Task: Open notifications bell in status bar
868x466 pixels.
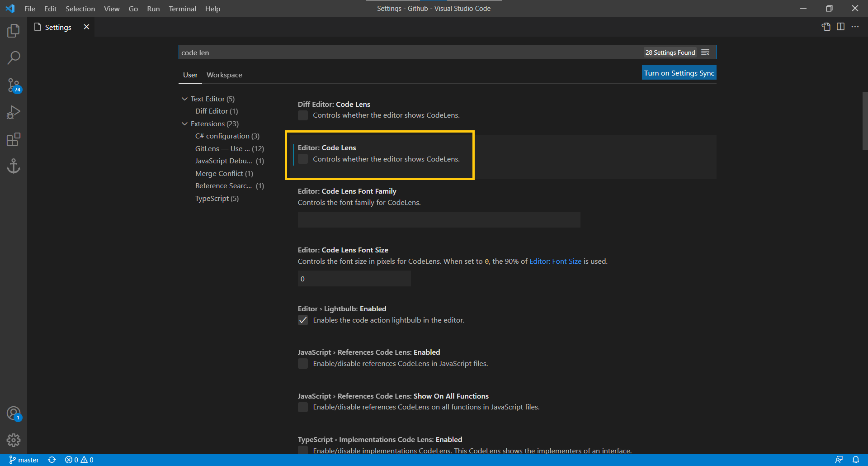Action: (x=856, y=460)
